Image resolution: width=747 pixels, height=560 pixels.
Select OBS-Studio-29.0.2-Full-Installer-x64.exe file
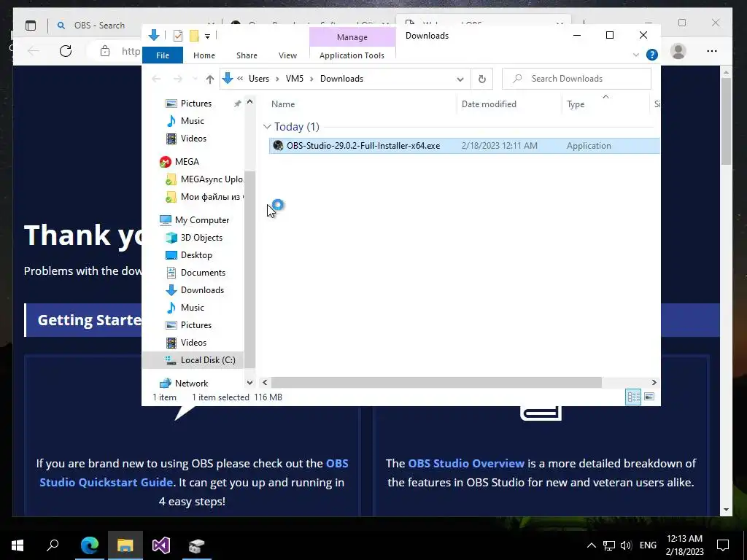tap(363, 146)
